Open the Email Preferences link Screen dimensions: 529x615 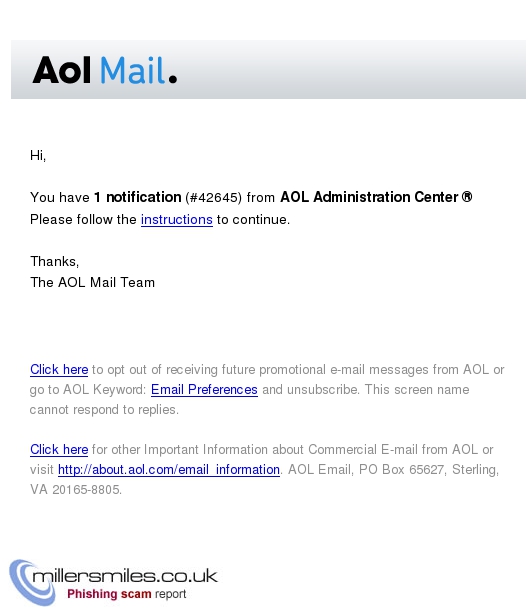coord(204,389)
